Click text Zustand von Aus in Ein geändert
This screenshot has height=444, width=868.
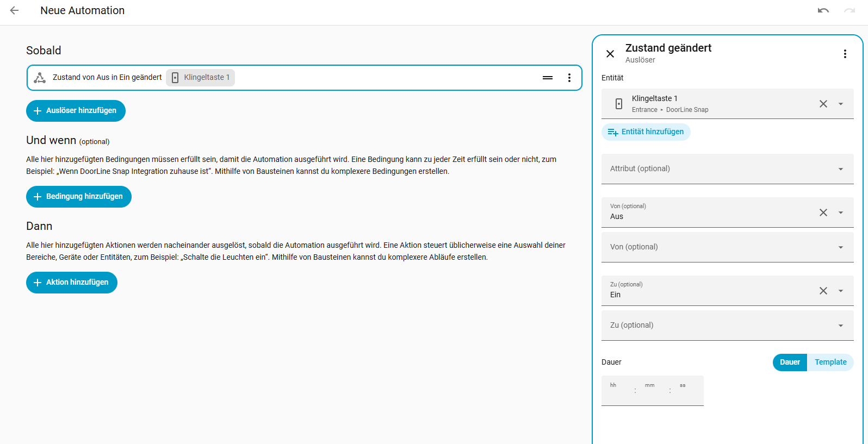tap(107, 78)
